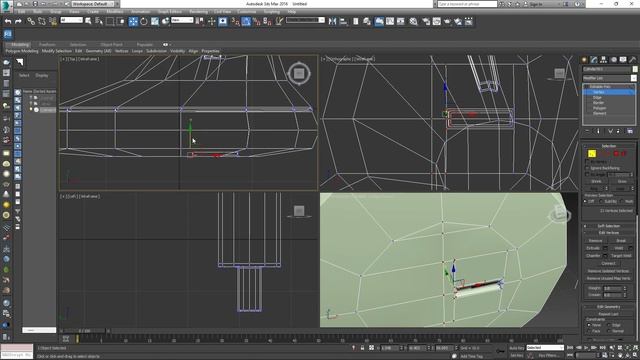Open the selection filter All dropdown
The width and height of the screenshot is (640, 360).
pyautogui.click(x=71, y=20)
